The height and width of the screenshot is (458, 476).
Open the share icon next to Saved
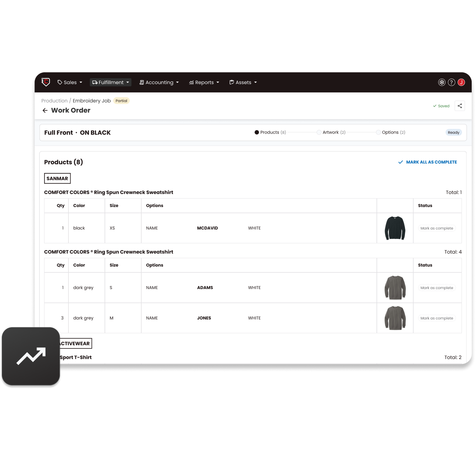point(460,106)
